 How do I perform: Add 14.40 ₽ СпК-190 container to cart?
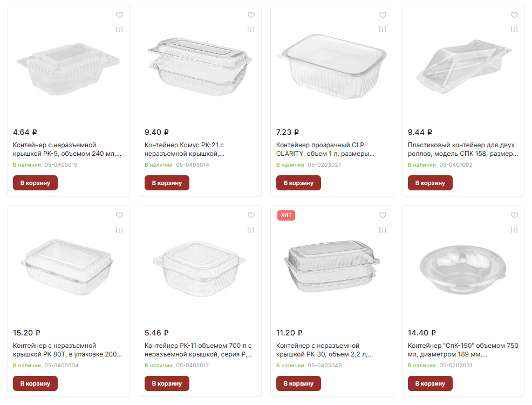(x=430, y=383)
